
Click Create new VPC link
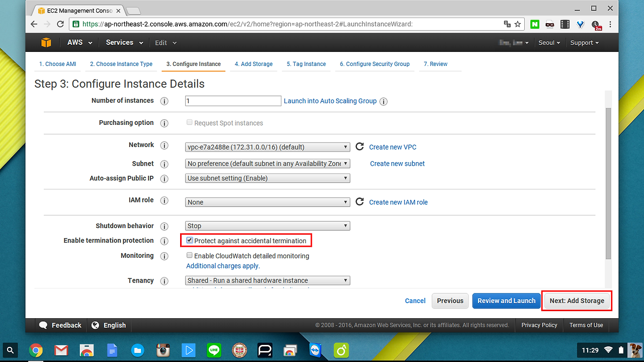[x=393, y=147]
